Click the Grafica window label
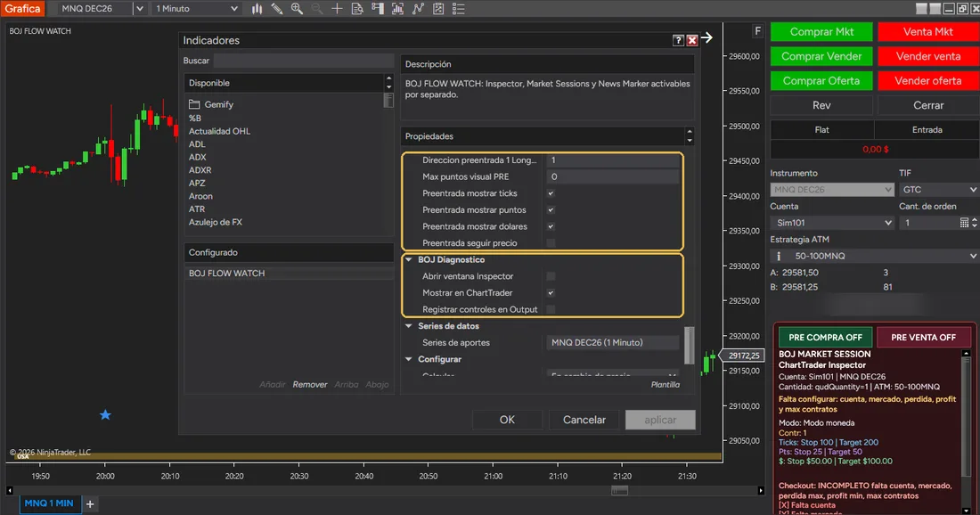This screenshot has height=515, width=980. (22, 9)
